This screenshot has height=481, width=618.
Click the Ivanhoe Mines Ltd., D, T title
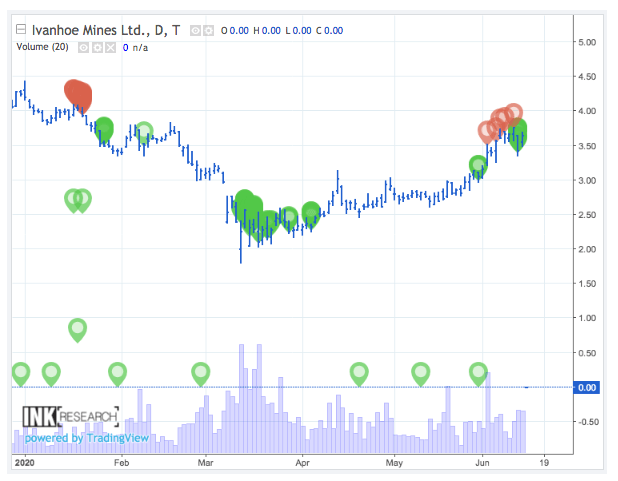[106, 30]
